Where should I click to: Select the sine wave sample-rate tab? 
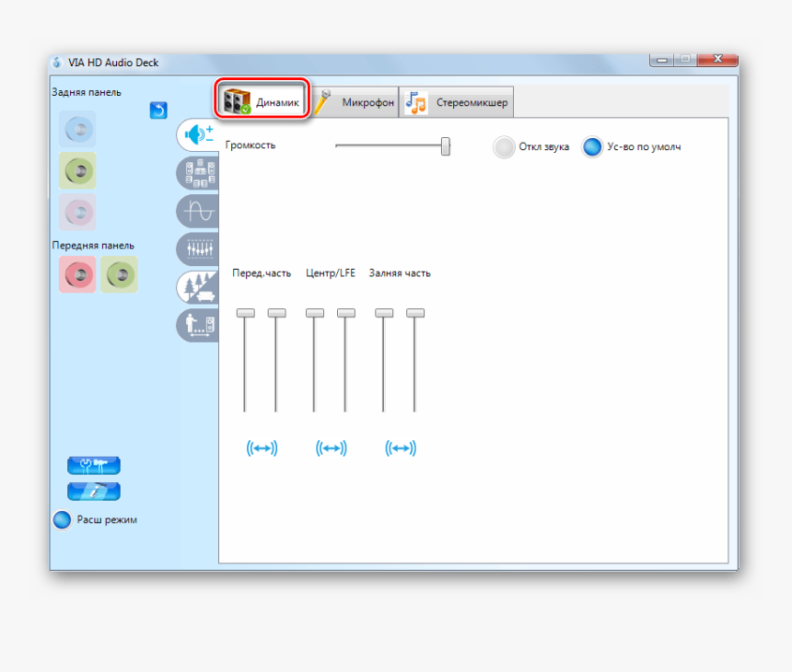[198, 211]
